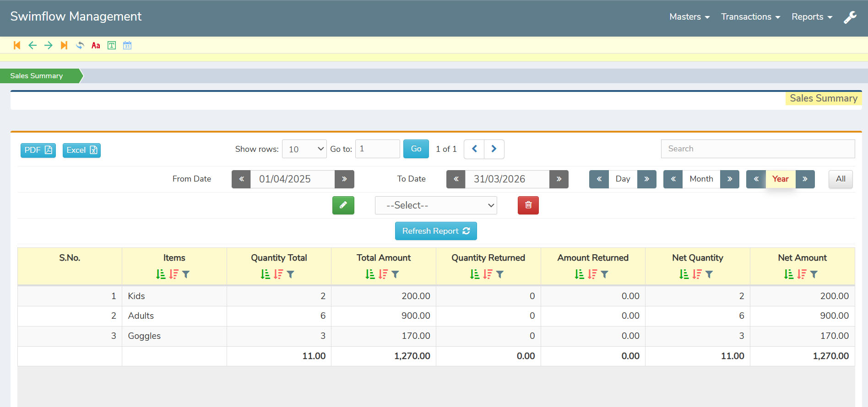Select the Year period toggle
Image resolution: width=868 pixels, height=407 pixels.
pos(780,179)
